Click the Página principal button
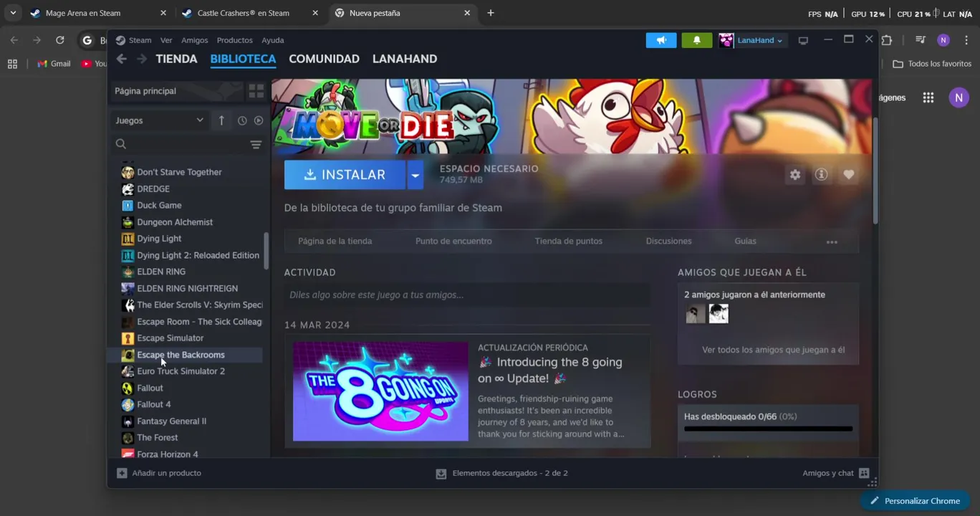This screenshot has height=516, width=980. click(x=176, y=91)
